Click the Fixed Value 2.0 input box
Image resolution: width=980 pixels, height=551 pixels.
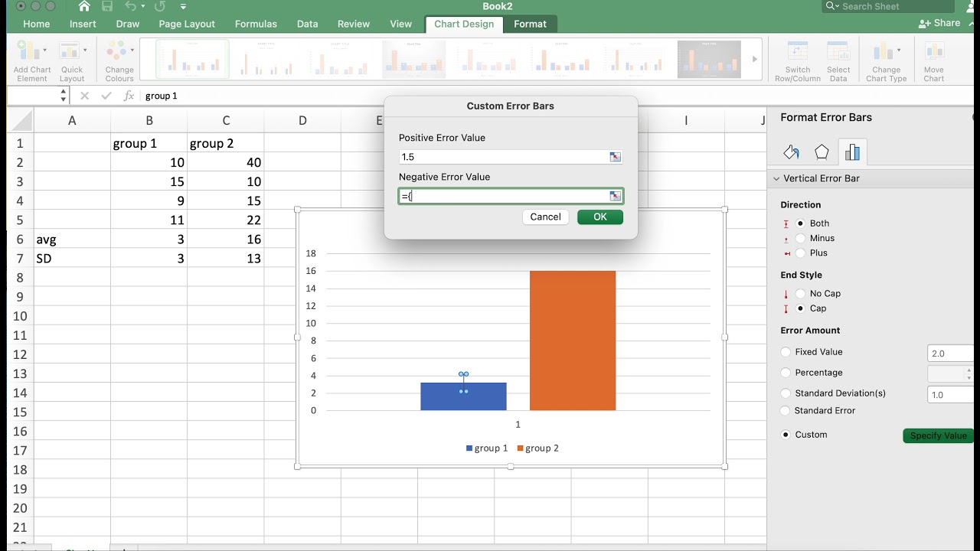[950, 354]
